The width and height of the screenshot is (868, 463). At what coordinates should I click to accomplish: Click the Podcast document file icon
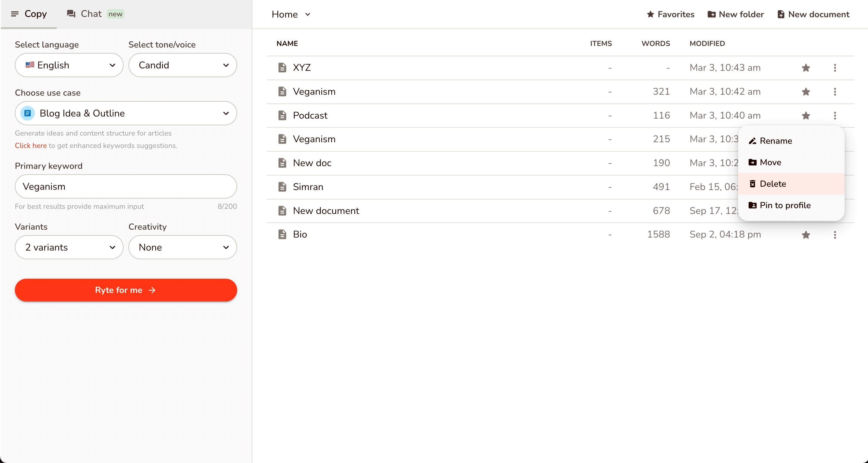(x=282, y=116)
